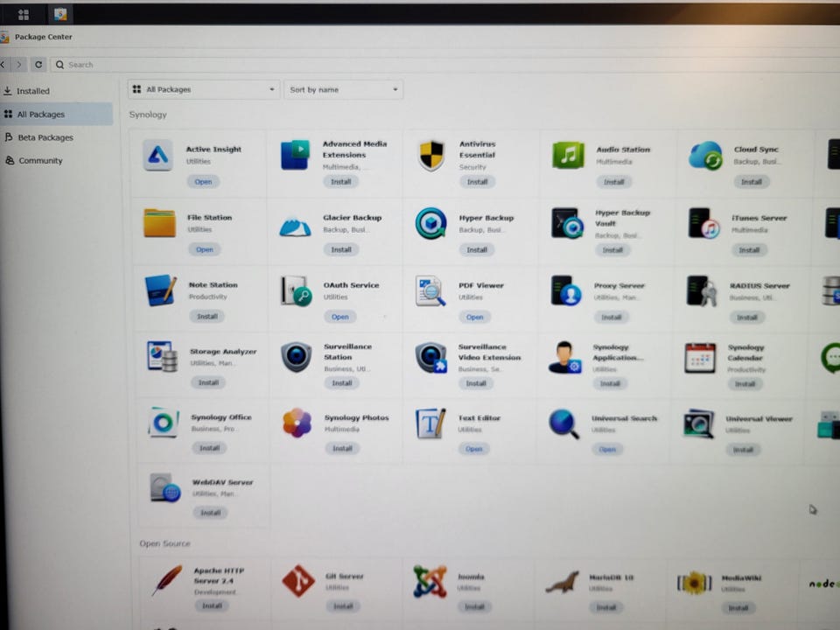Click the package Search field
Screen dimensions: 840x630
444,65
